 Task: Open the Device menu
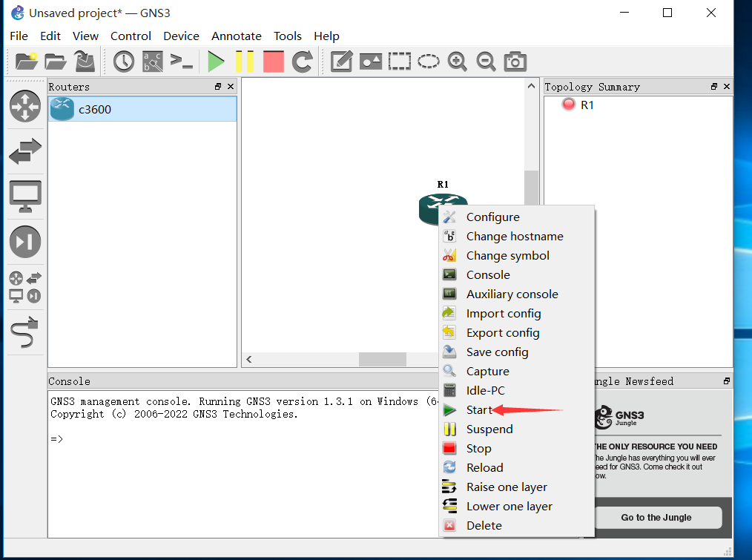(181, 36)
